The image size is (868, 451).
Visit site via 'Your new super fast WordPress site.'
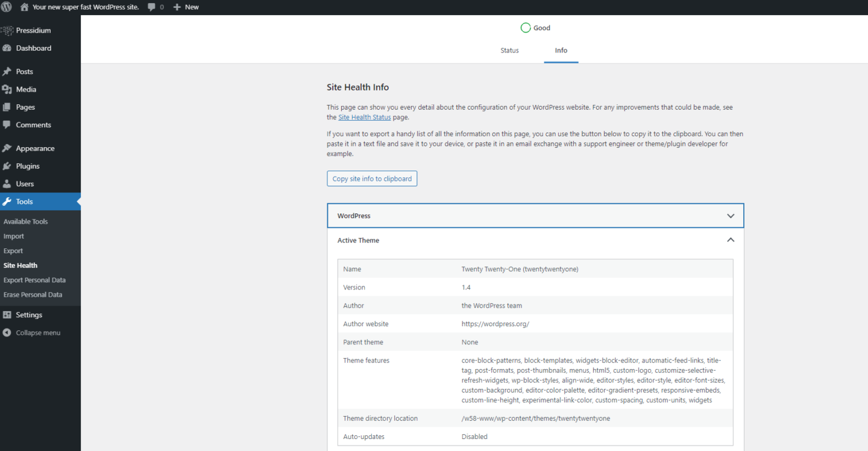[86, 7]
